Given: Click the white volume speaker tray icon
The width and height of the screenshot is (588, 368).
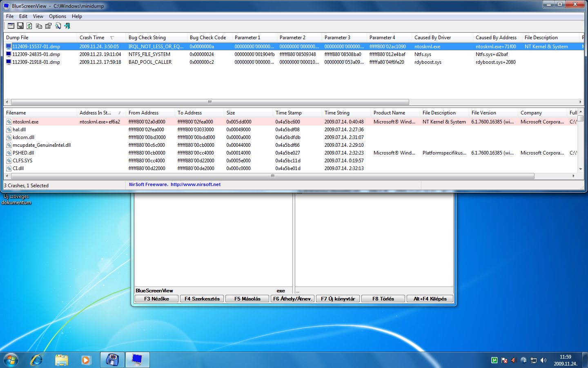Looking at the screenshot, I should (x=543, y=360).
